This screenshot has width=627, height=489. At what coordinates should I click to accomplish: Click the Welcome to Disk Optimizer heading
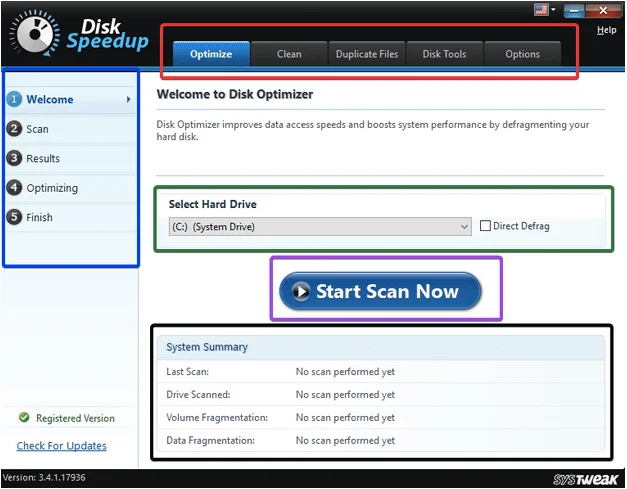235,94
